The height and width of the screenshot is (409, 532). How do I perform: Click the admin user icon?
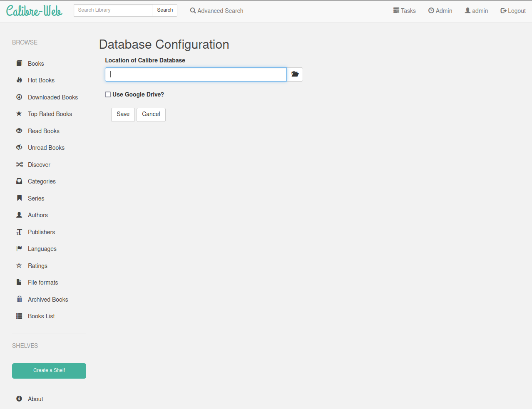point(468,10)
